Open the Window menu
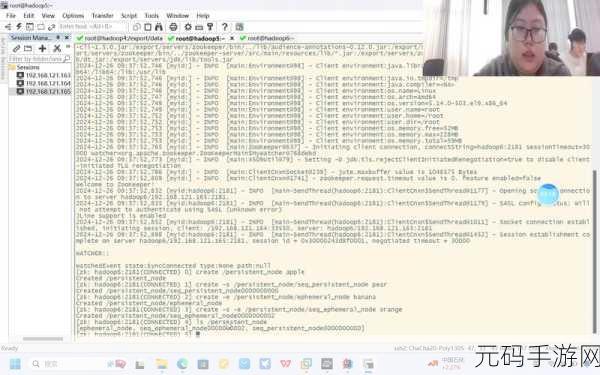The height and width of the screenshot is (375, 600). 178,16
